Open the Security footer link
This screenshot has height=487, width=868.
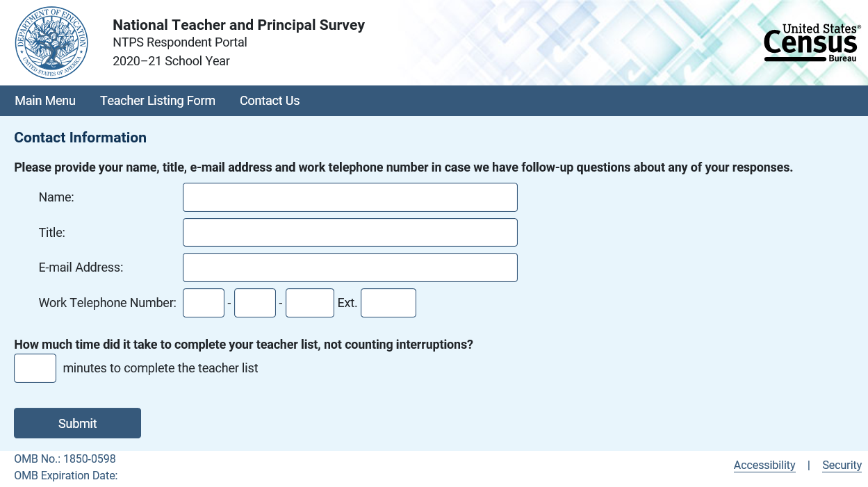[842, 465]
